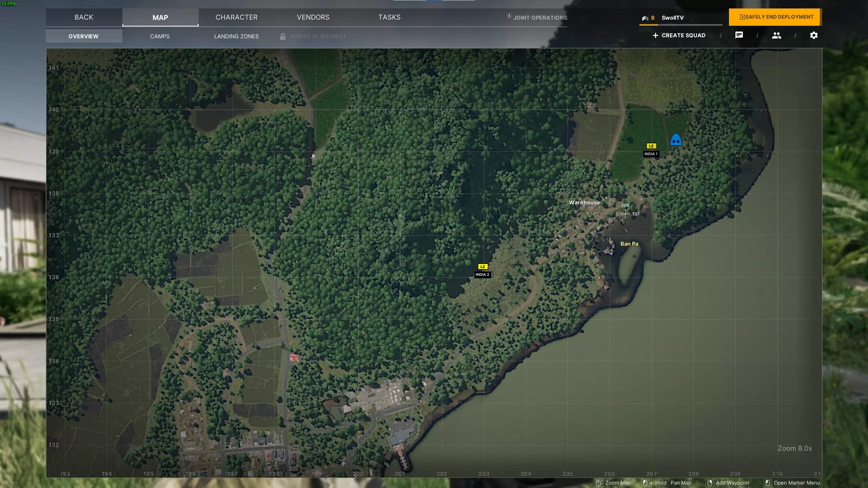868x488 pixels.
Task: Select the blue player position marker
Action: [676, 140]
